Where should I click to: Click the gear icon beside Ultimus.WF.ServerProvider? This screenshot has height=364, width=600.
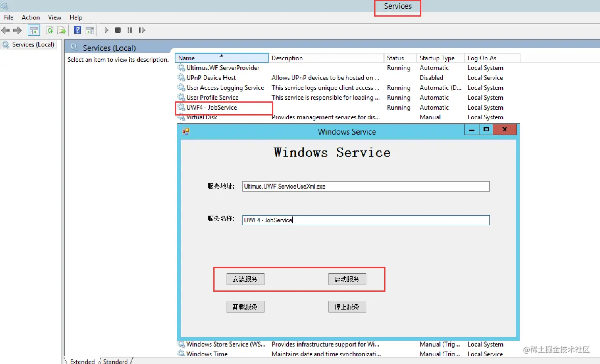coord(181,68)
